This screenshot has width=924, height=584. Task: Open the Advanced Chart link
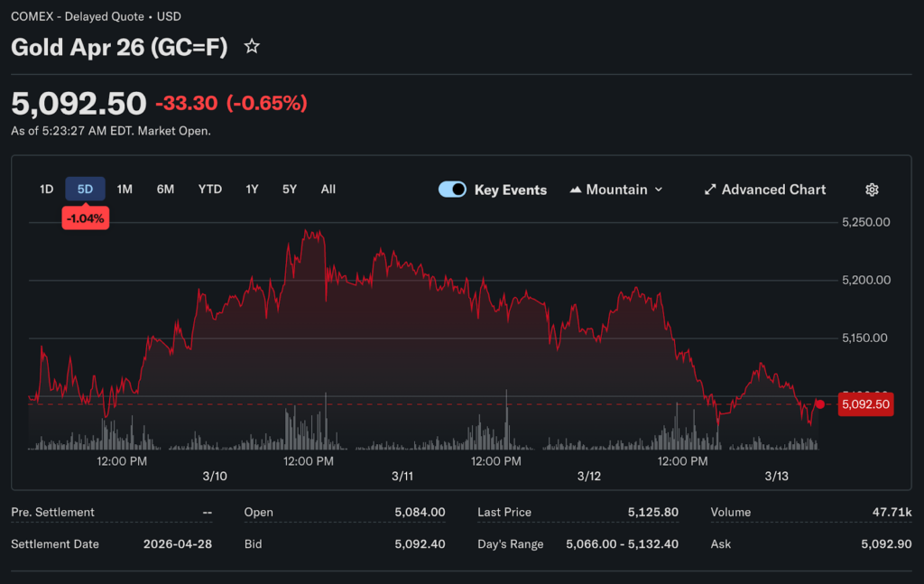tap(773, 190)
